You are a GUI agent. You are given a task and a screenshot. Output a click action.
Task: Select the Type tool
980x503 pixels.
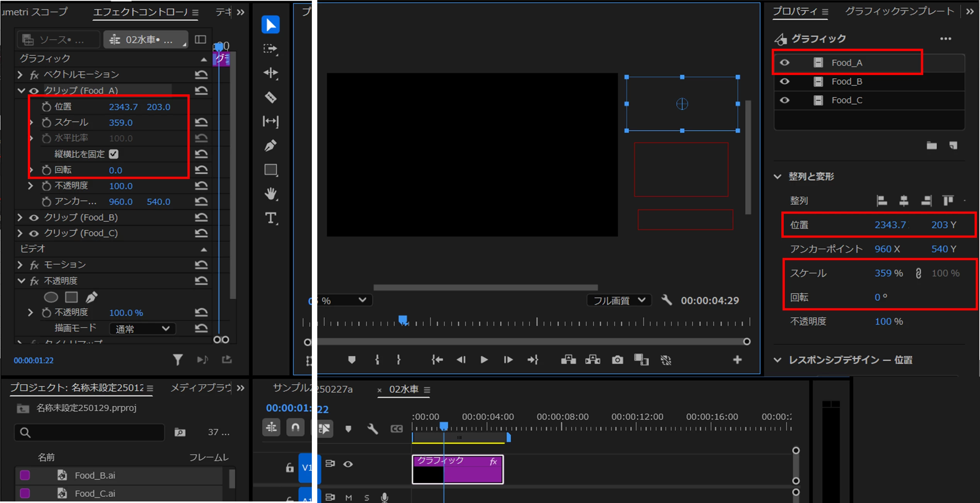(271, 218)
